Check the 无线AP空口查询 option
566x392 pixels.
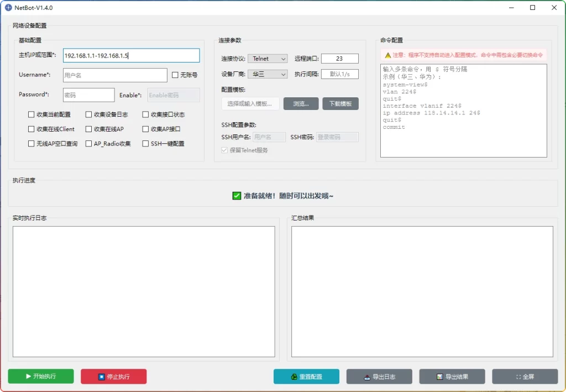point(31,144)
